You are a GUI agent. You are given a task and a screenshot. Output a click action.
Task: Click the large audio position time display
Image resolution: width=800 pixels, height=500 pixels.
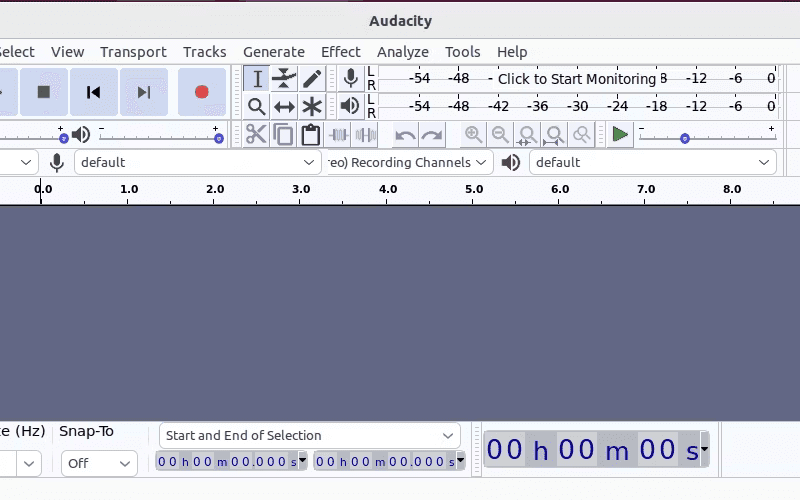pyautogui.click(x=592, y=449)
